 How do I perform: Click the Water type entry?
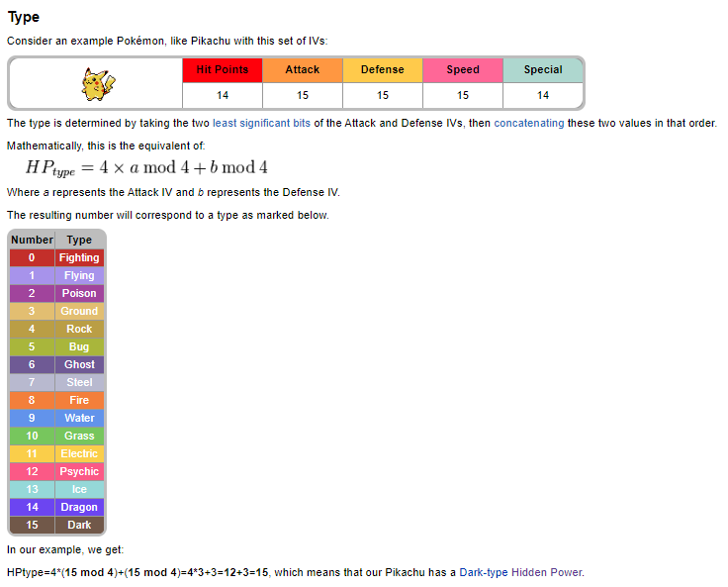79,418
